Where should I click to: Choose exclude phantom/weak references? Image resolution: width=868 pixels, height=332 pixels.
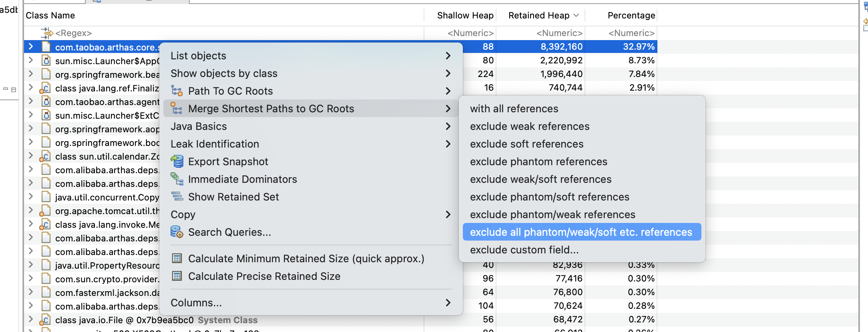[582, 215]
